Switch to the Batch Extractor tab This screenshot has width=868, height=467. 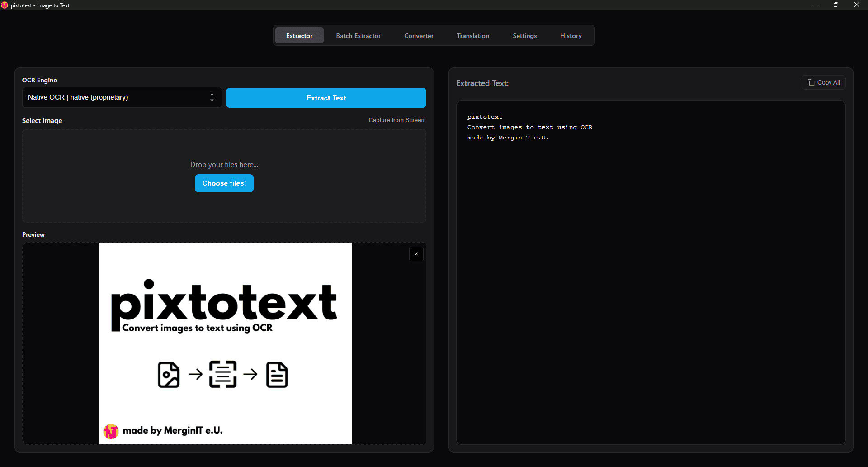point(358,35)
